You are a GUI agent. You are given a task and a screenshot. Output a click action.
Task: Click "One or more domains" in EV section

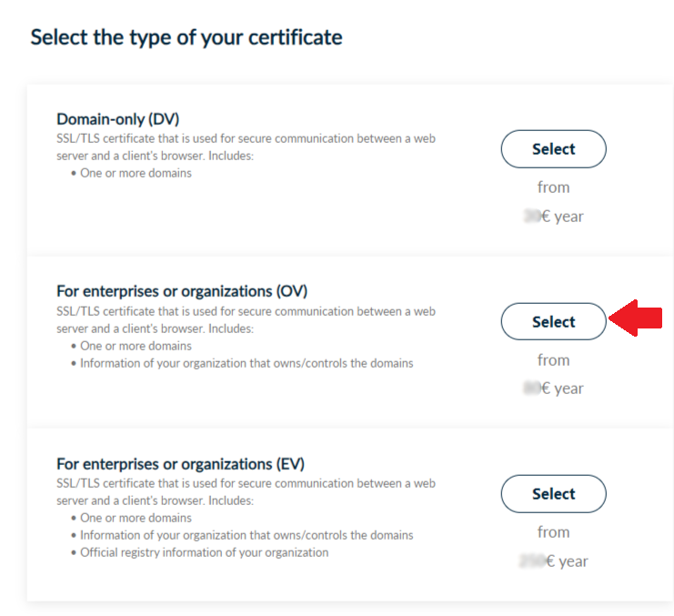tap(136, 518)
